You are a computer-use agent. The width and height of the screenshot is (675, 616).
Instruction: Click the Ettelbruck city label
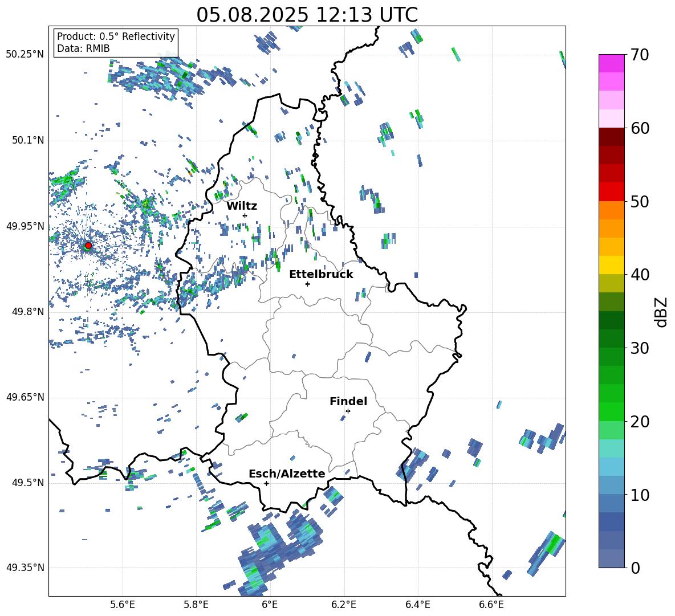321,275
